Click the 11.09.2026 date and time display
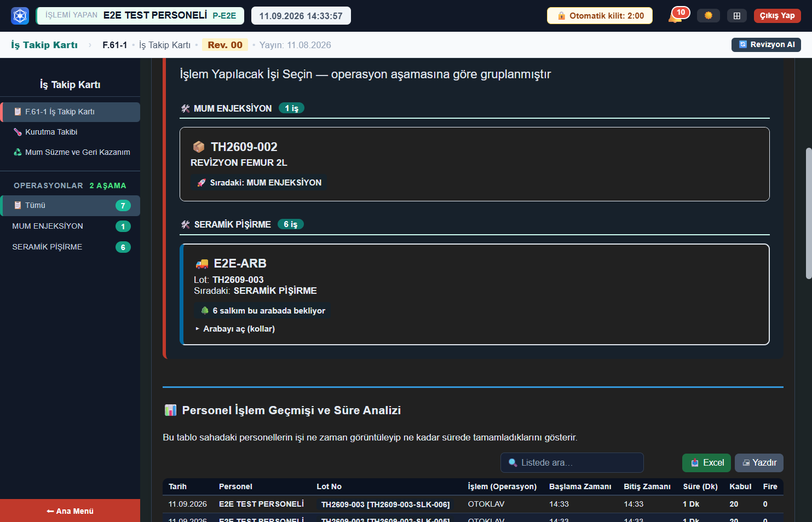Viewport: 812px width, 522px height. coord(301,16)
